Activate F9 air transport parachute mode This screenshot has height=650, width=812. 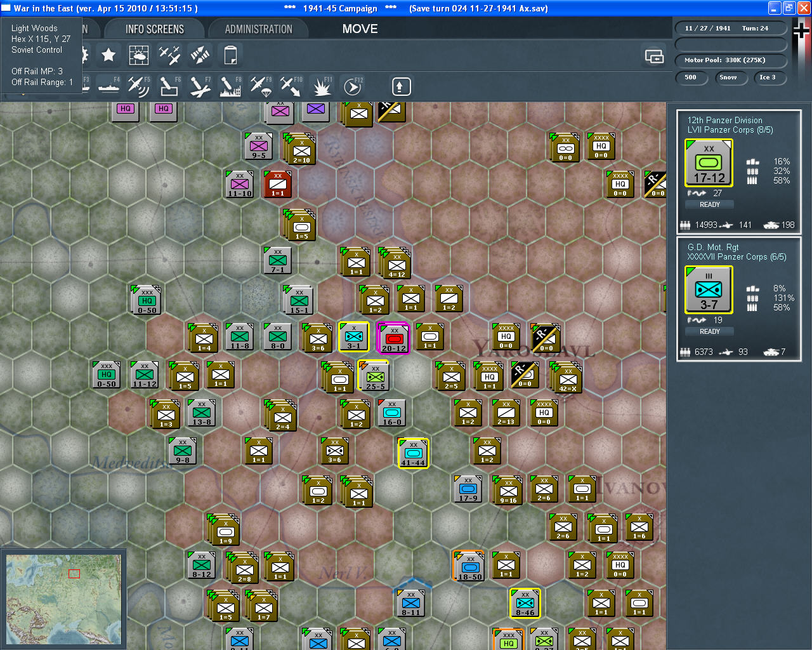261,86
